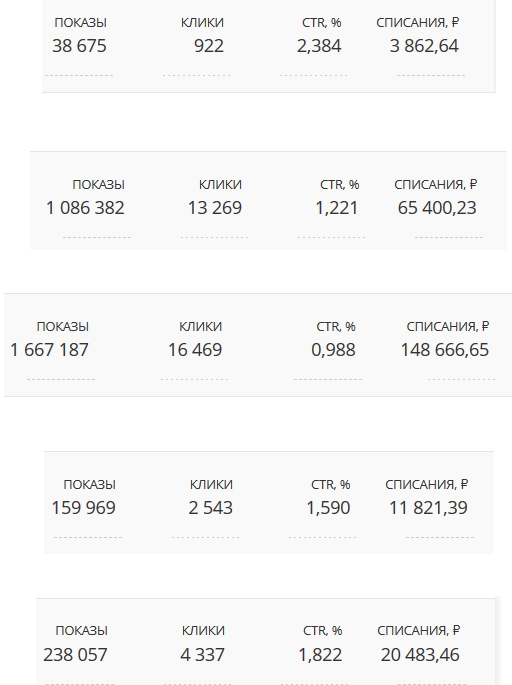Viewport: 512px width, 685px height.
Task: Open the 3 862,64 charges amount
Action: click(424, 46)
